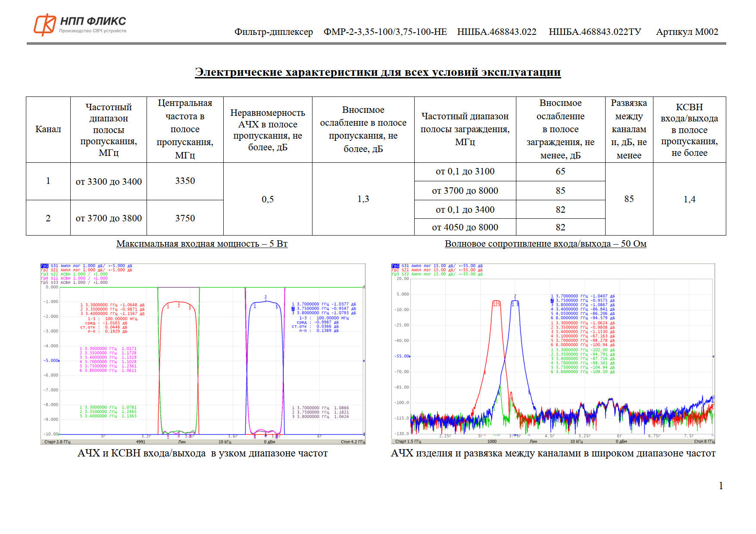The image size is (756, 534).
Task: Click marker '1 3.3000000 ГГц -1.0648 дБ' in left chart
Action: (112, 305)
